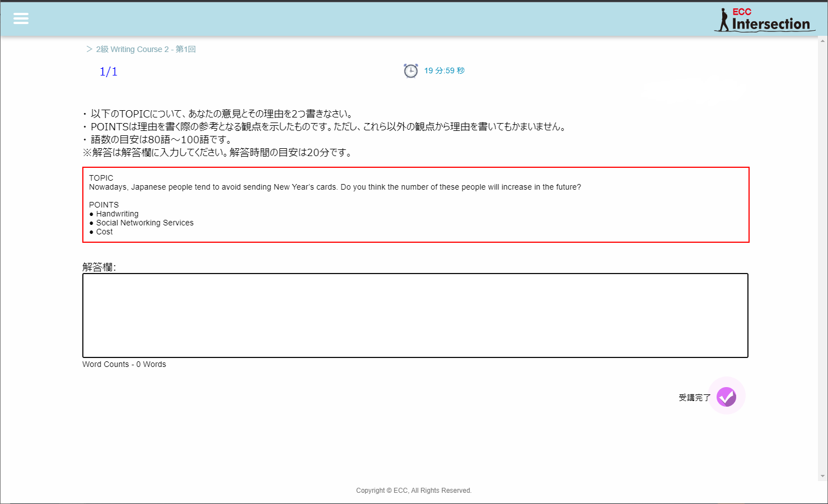Click the Word Counts - 0 Words label
The image size is (828, 504).
pyautogui.click(x=124, y=364)
